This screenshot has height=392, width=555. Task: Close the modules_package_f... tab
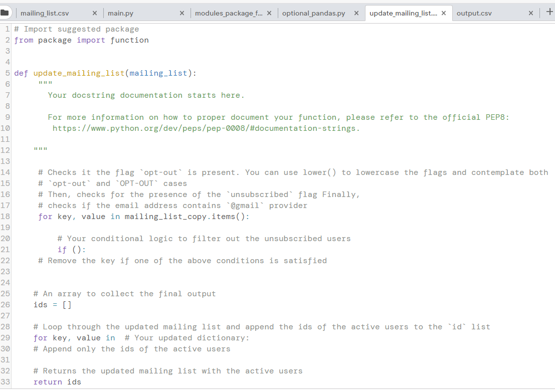click(269, 13)
